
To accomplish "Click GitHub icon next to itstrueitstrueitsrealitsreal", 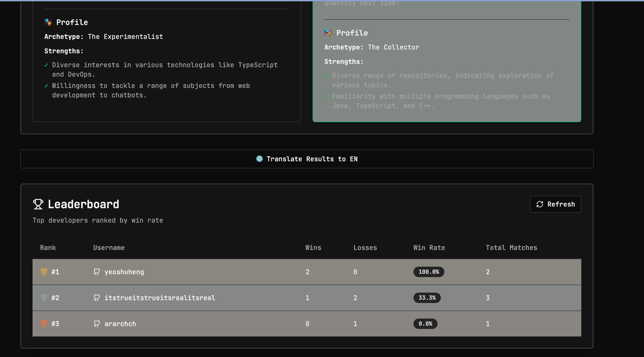I will tap(96, 298).
